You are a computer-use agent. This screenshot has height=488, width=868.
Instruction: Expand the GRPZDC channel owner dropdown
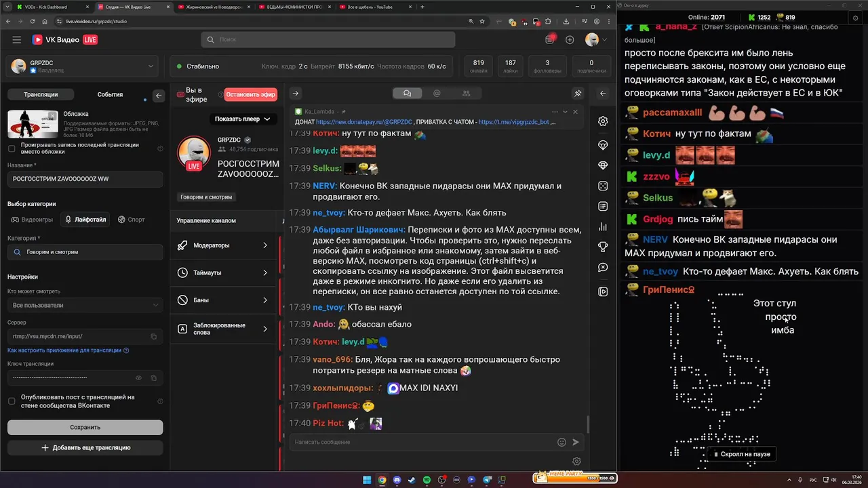coord(82,66)
